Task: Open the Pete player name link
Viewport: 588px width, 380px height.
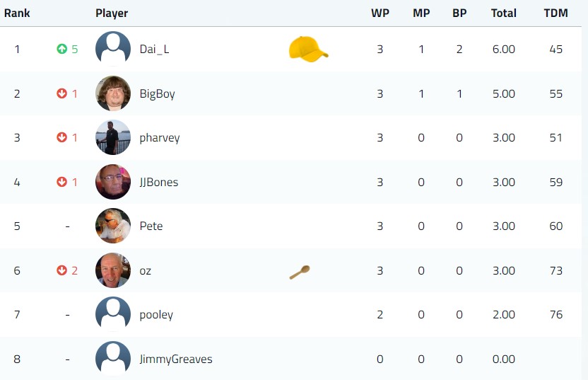Action: 151,226
